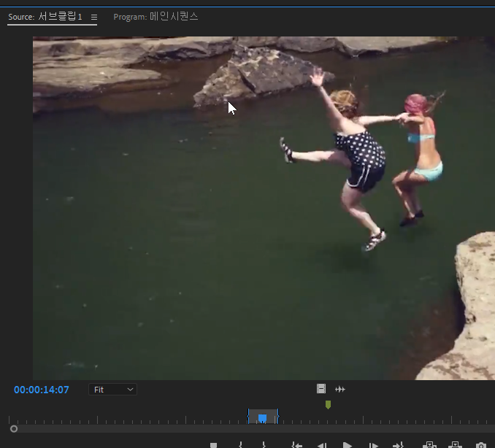
Task: Click the Drag Video Only filmstrip icon
Action: coord(321,390)
